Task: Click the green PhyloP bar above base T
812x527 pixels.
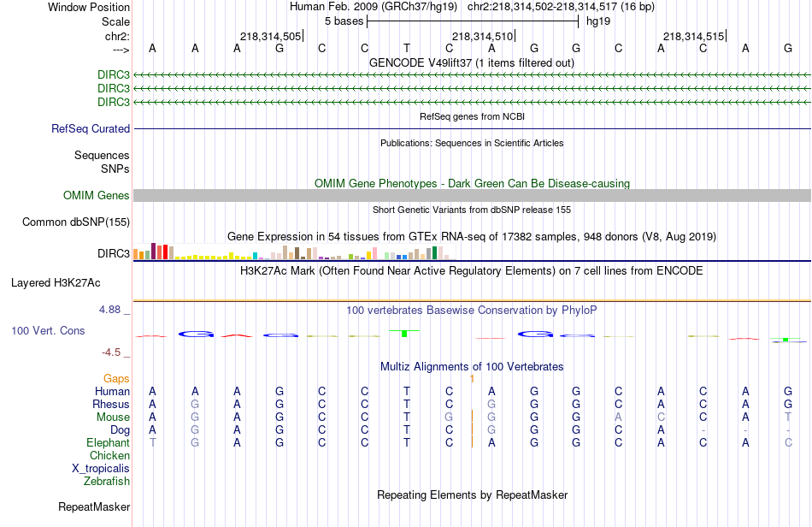Action: point(404,333)
